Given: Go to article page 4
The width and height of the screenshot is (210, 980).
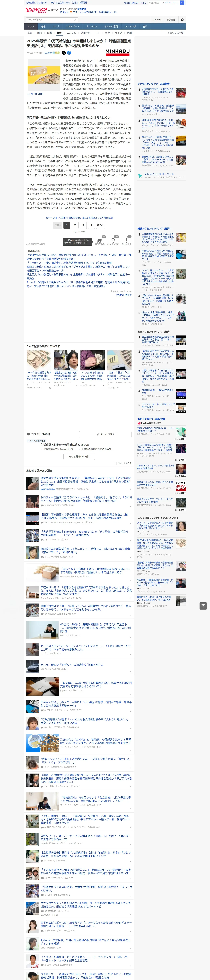Looking at the screenshot, I should tap(91, 225).
